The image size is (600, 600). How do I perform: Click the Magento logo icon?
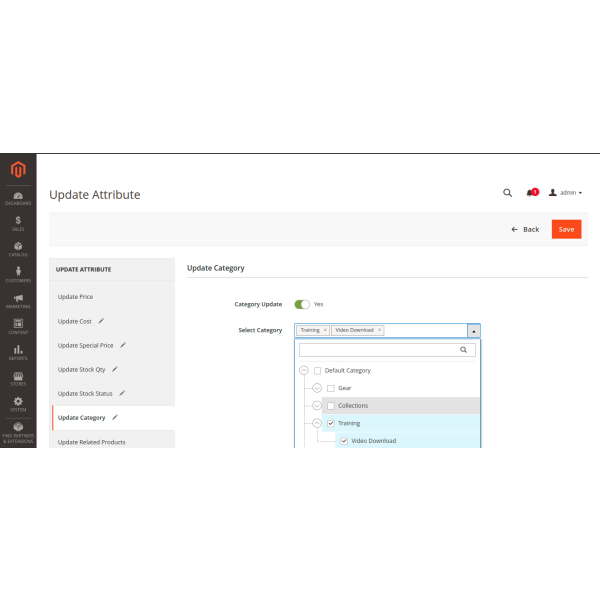(17, 170)
